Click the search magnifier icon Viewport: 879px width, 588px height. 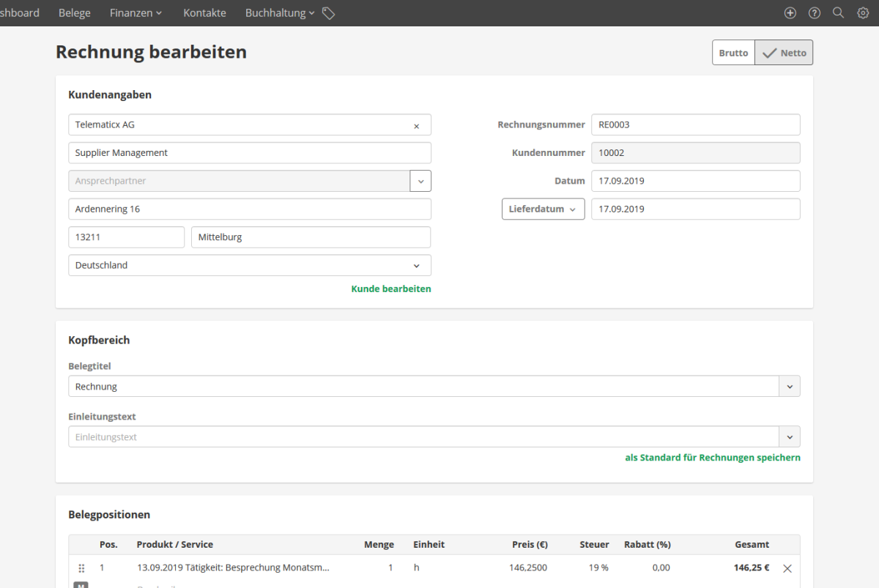pyautogui.click(x=838, y=13)
